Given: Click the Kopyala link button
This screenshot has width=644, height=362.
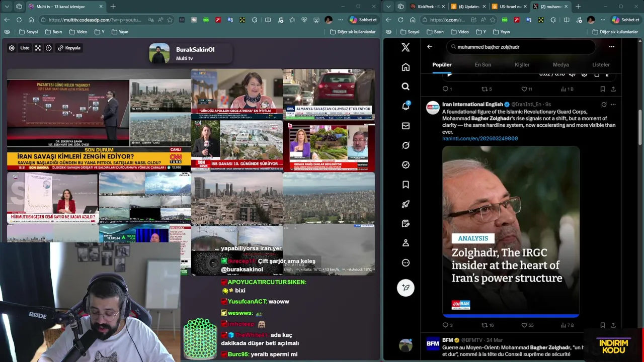Looking at the screenshot, I should coord(69,48).
